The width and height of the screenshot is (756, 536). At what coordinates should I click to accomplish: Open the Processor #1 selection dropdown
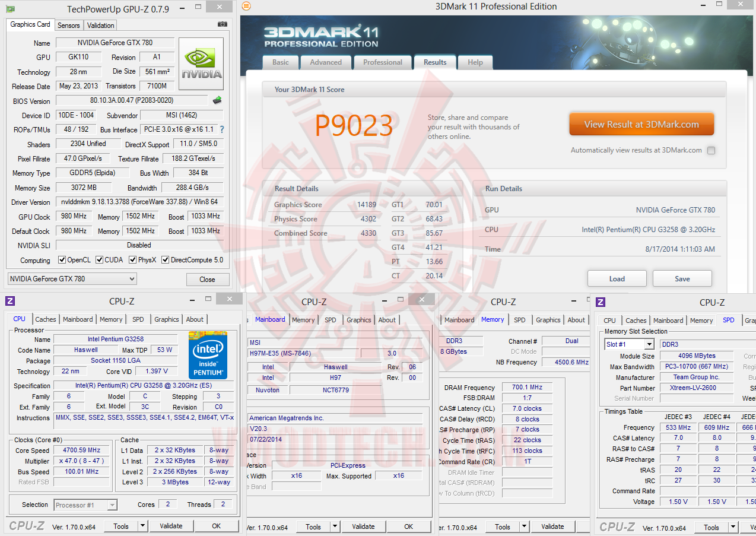(85, 505)
